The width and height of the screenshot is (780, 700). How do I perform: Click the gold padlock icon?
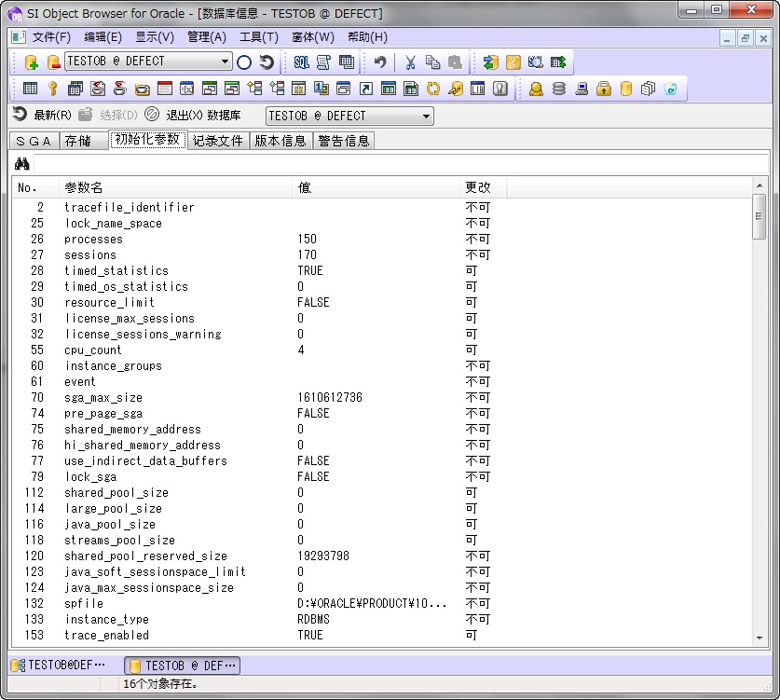(x=604, y=89)
